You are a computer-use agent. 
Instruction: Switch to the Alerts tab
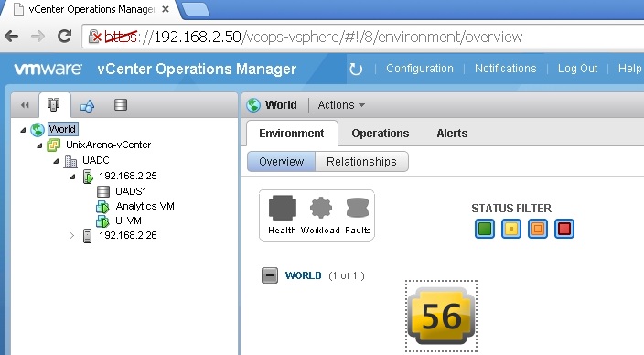tap(452, 134)
